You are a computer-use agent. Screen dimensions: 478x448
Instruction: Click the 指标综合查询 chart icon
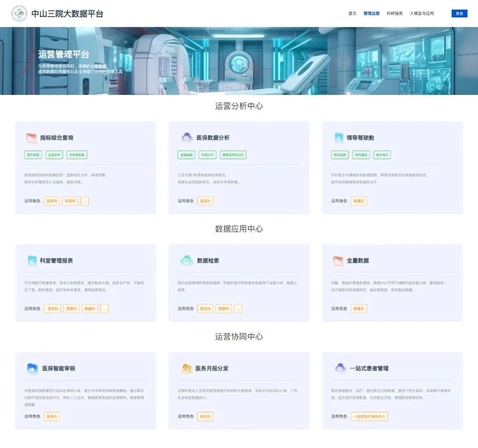[x=31, y=138]
